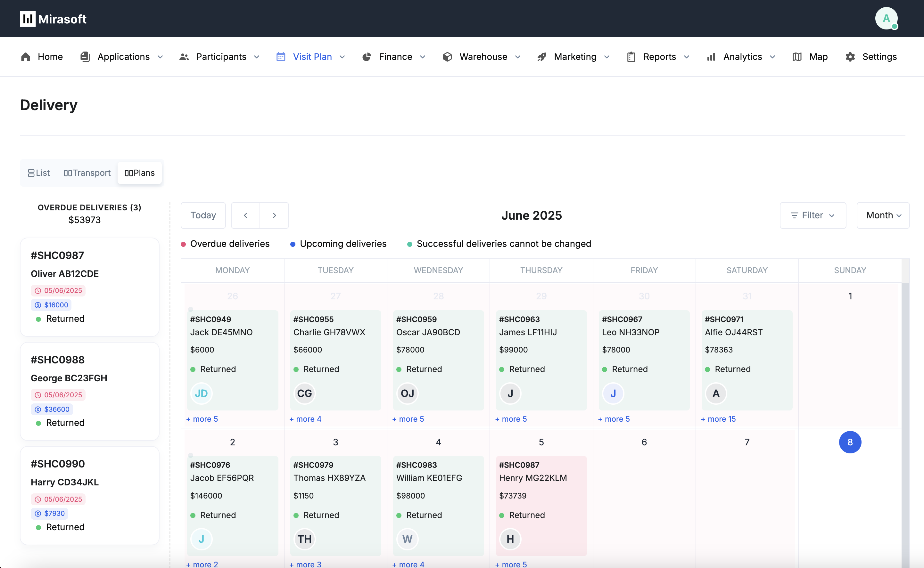Image resolution: width=924 pixels, height=568 pixels.
Task: Click the Home house icon
Action: pos(26,57)
